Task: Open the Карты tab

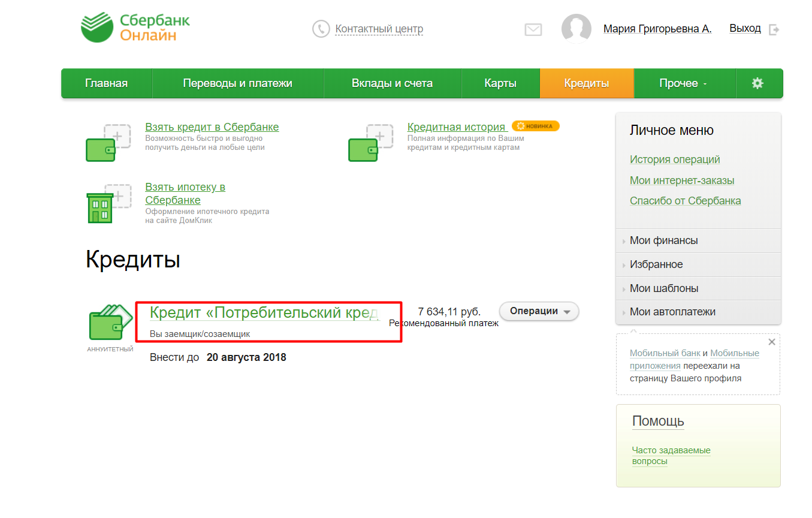Action: [x=500, y=83]
